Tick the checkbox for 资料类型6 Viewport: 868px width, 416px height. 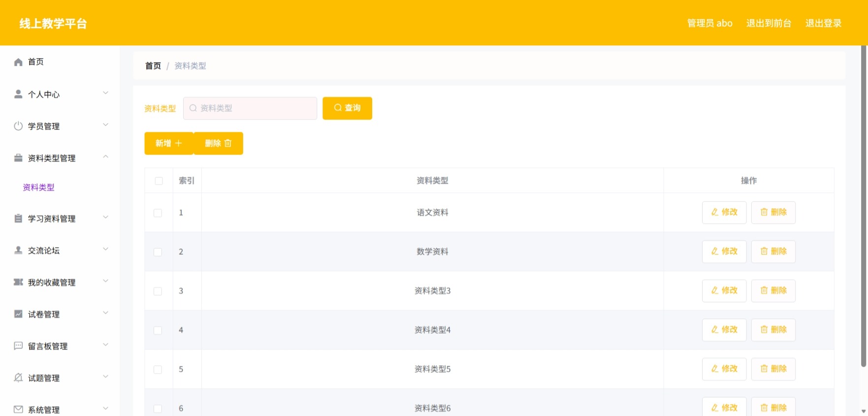158,409
